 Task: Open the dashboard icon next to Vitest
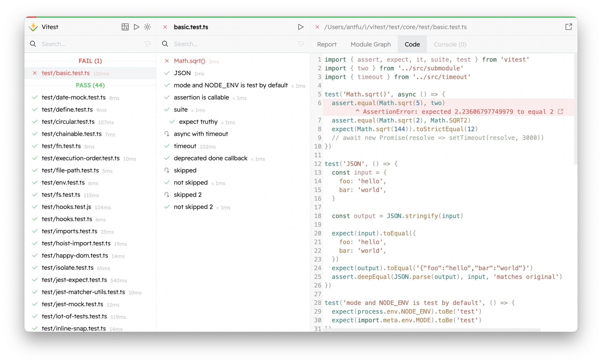click(x=125, y=27)
